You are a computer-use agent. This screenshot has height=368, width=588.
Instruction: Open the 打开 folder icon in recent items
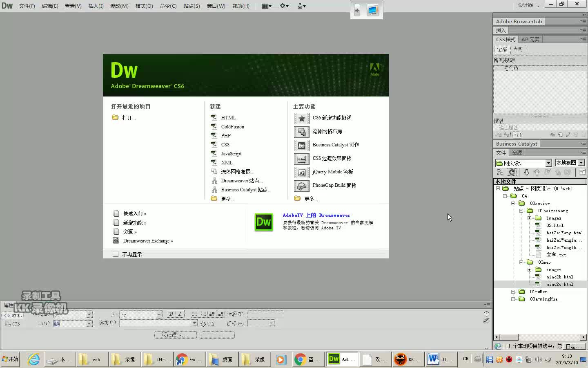click(115, 118)
